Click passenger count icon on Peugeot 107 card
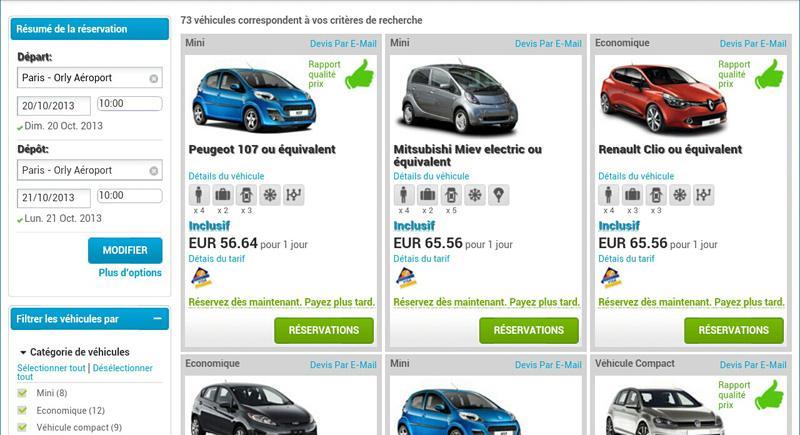The image size is (800, 435). click(x=199, y=195)
